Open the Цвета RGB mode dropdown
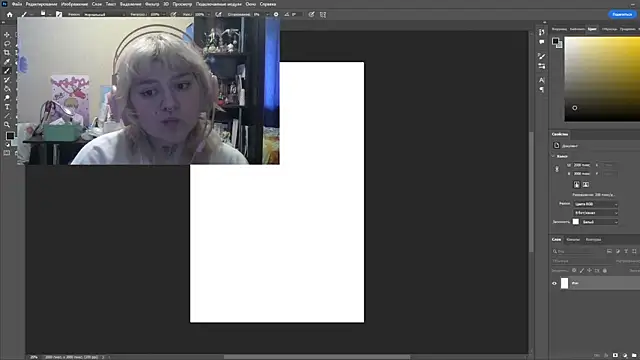The image size is (640, 360). 596,204
